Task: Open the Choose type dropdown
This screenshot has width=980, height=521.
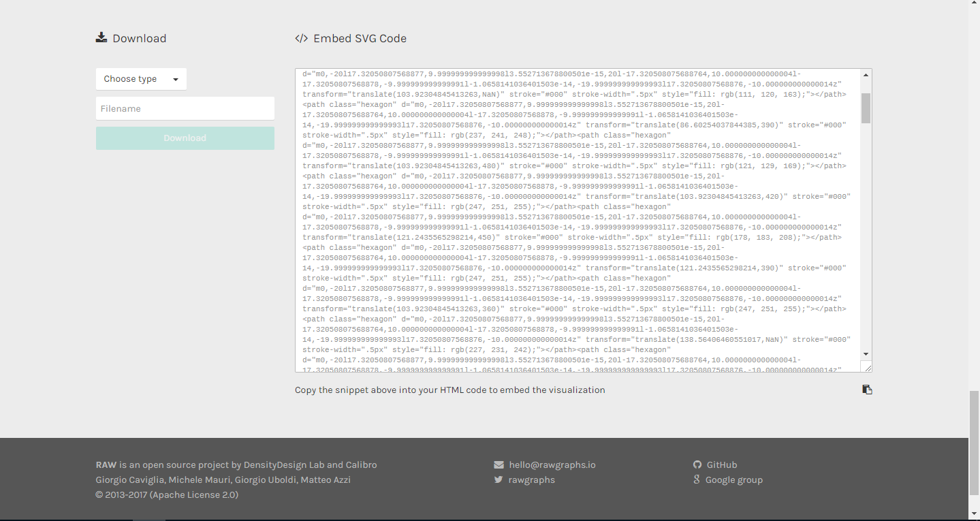Action: tap(141, 79)
